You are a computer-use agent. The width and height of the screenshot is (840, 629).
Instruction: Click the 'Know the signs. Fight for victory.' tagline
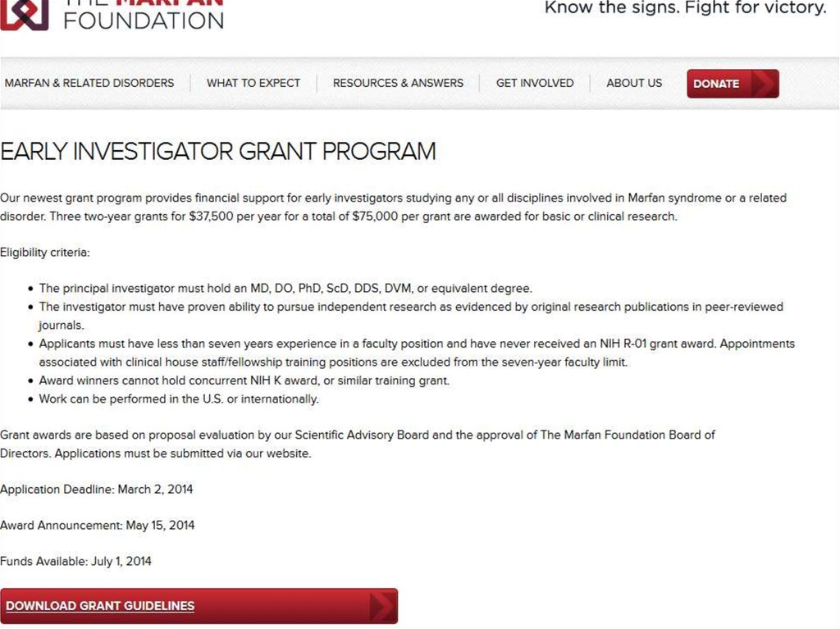coord(685,8)
